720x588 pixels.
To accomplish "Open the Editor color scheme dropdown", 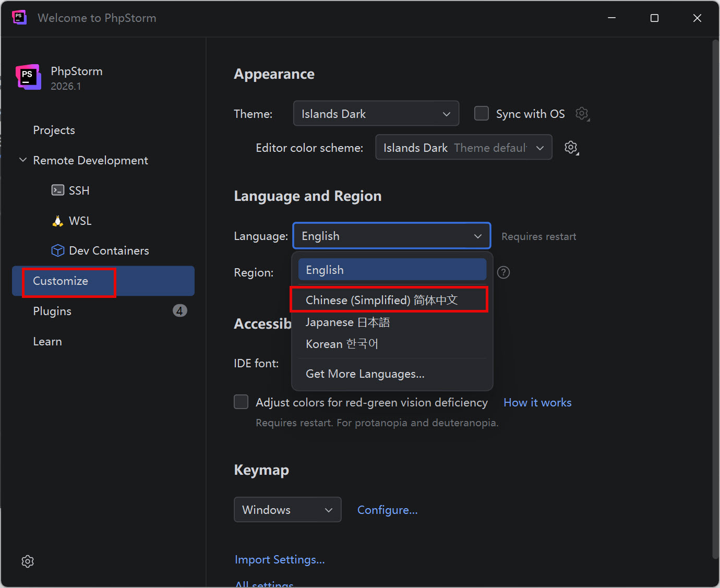I will tap(463, 148).
